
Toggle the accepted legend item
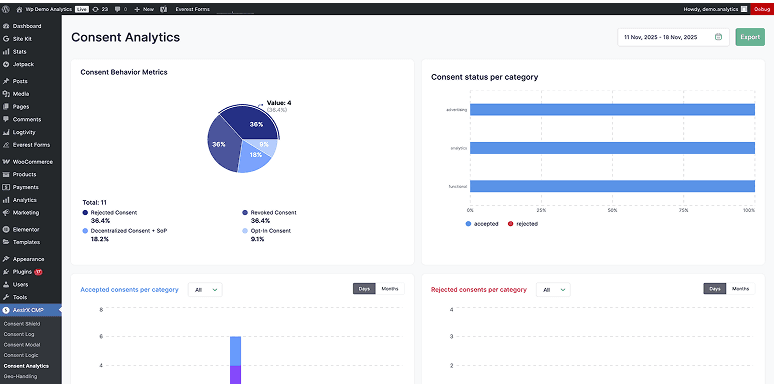482,224
